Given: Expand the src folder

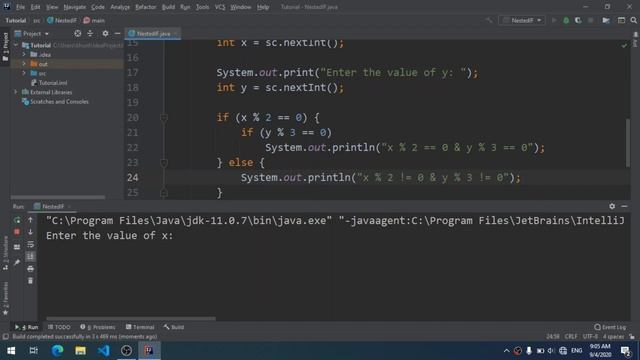Looking at the screenshot, I should (x=24, y=73).
